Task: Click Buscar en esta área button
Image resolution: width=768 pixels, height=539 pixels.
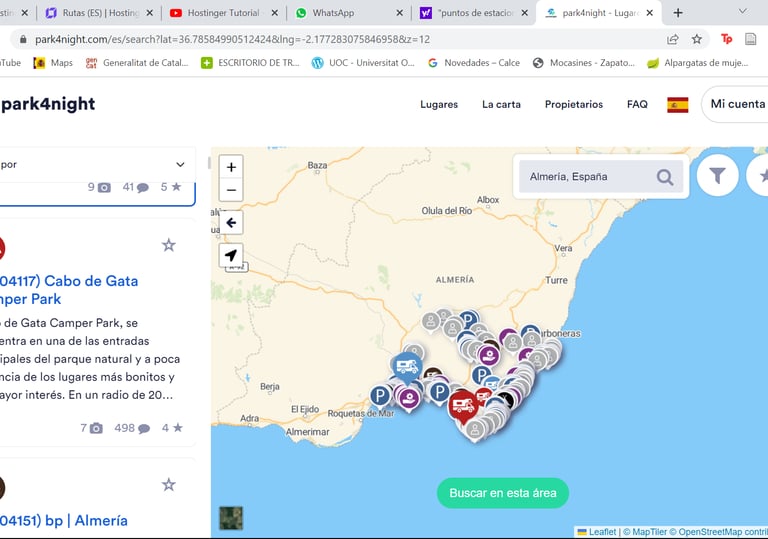Action: coord(503,493)
